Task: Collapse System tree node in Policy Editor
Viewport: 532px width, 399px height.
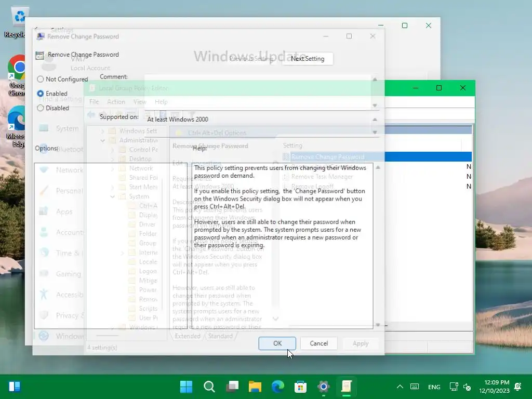Action: [x=112, y=196]
